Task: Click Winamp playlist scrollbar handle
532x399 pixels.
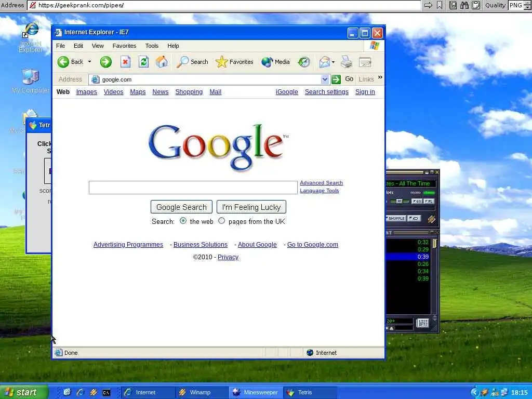Action: point(434,243)
